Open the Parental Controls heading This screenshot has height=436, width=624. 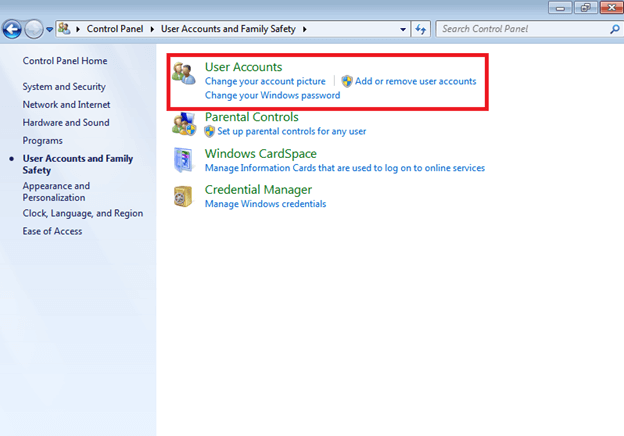tap(252, 117)
